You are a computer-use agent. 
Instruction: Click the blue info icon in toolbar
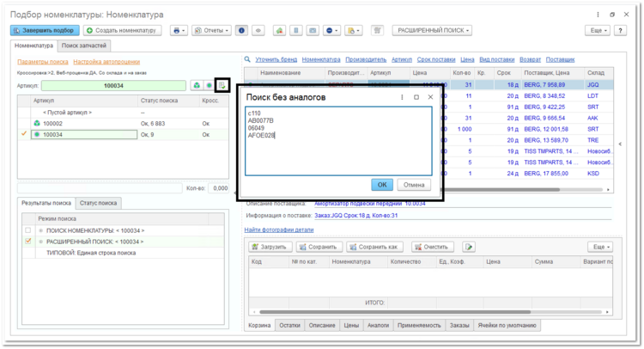click(x=241, y=30)
